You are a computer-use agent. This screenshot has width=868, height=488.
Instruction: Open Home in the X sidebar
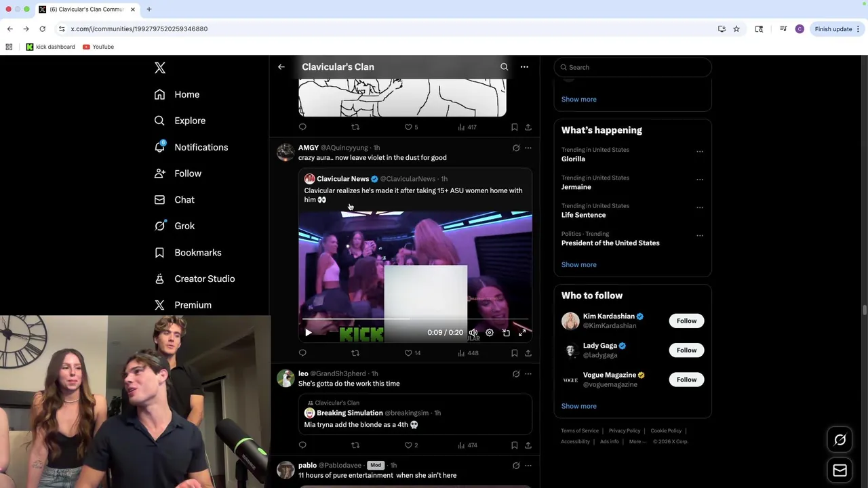pos(177,94)
